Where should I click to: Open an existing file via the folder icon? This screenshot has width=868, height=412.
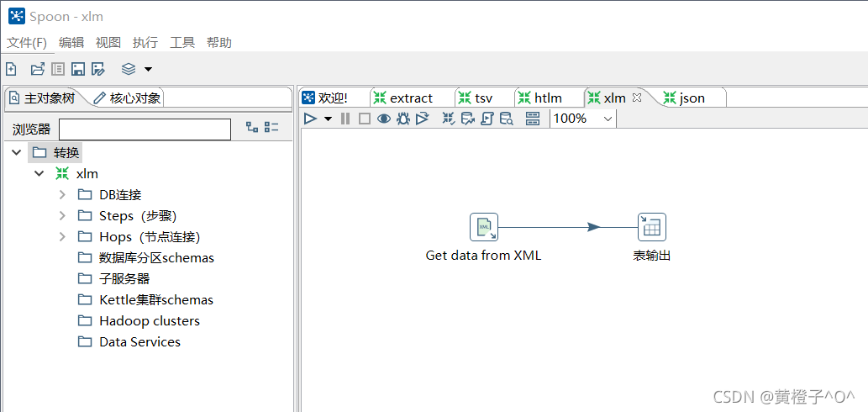(x=37, y=69)
